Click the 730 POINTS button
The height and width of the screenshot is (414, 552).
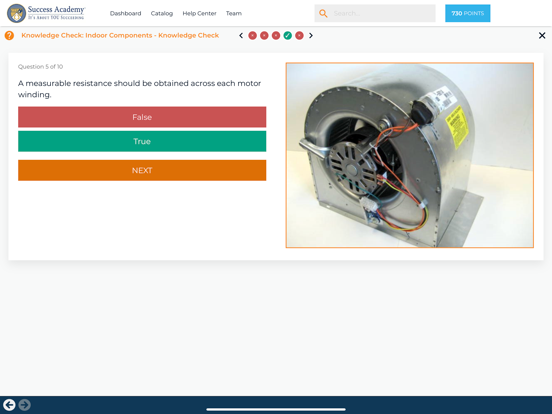[x=468, y=13]
